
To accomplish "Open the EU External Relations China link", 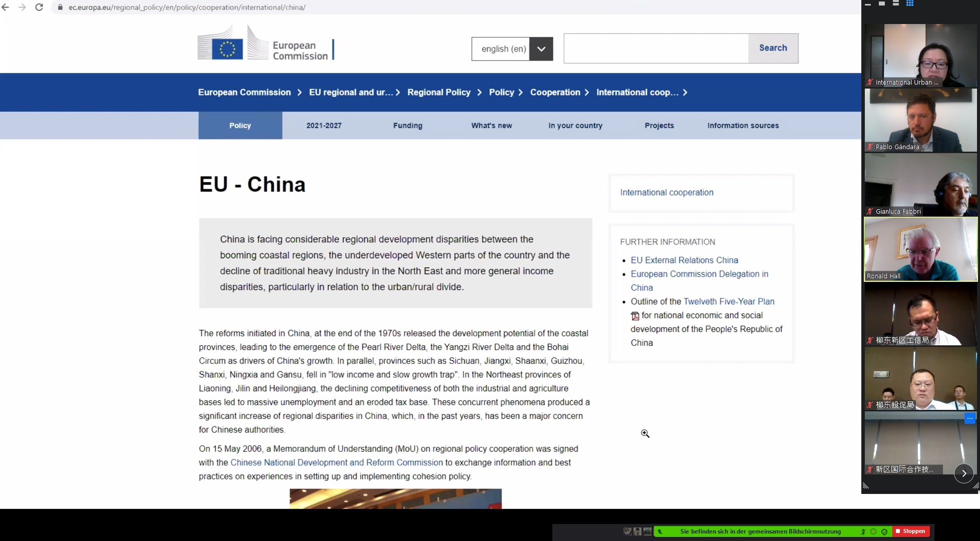I will point(684,260).
